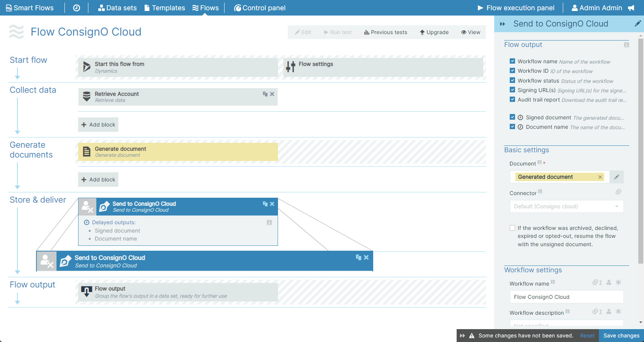Screen dimensions: 644x342
Task: Uncheck the Signed document output checkbox
Action: (512, 117)
